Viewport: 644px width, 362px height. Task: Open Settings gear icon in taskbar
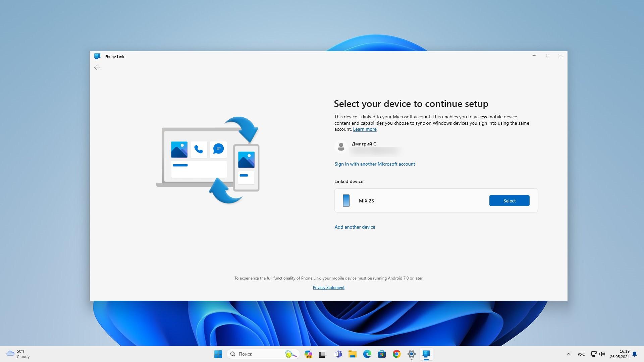point(411,354)
